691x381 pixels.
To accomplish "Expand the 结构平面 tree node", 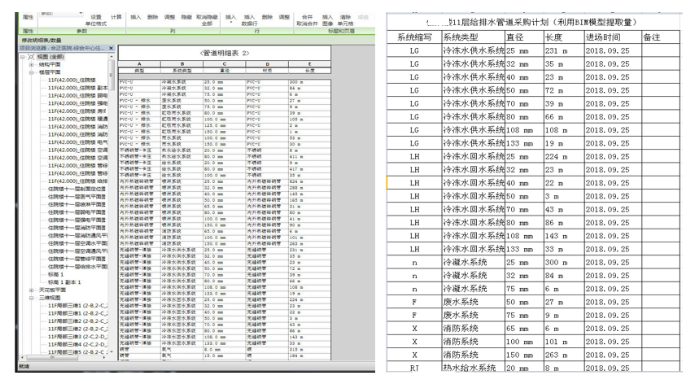I will (31, 65).
